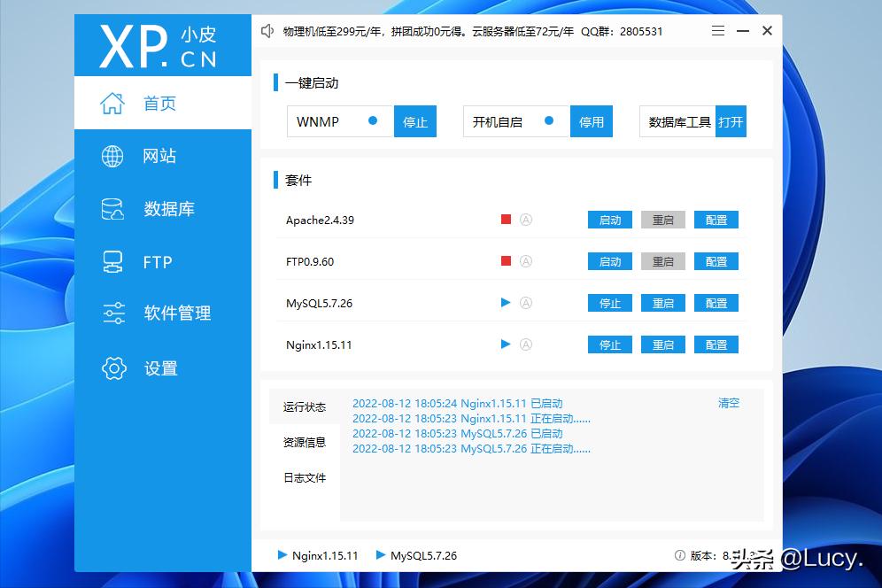Click the footer Nginx1.15.11 status label
The height and width of the screenshot is (588, 882).
point(325,555)
